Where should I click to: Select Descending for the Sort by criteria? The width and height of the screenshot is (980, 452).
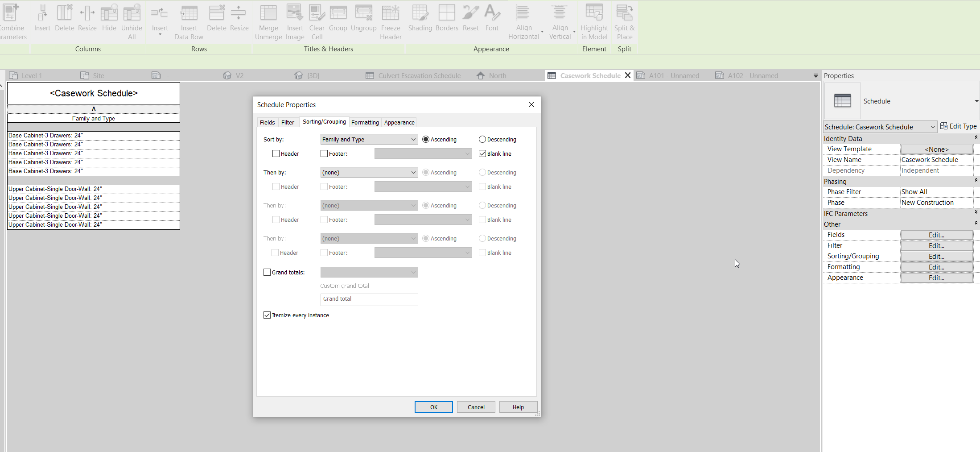(x=482, y=139)
